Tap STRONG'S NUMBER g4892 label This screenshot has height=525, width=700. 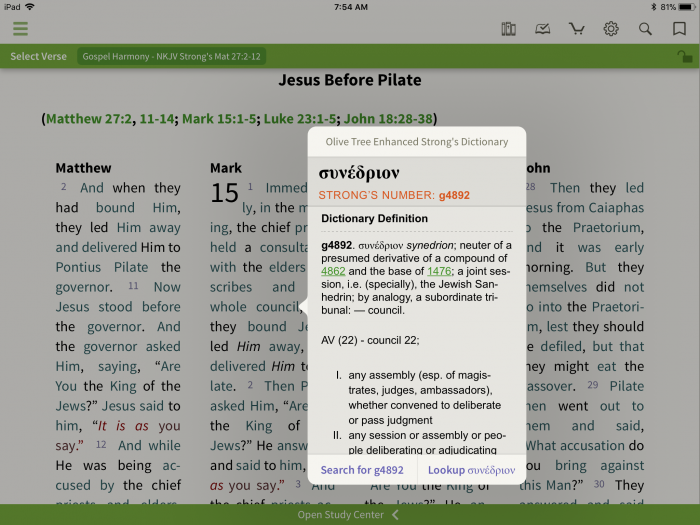point(394,195)
